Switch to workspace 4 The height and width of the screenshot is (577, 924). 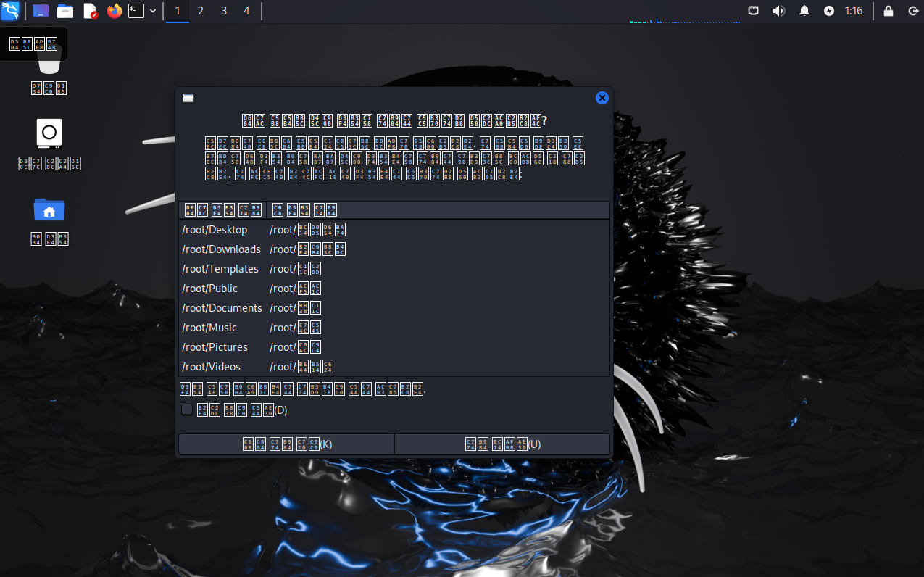coord(247,11)
